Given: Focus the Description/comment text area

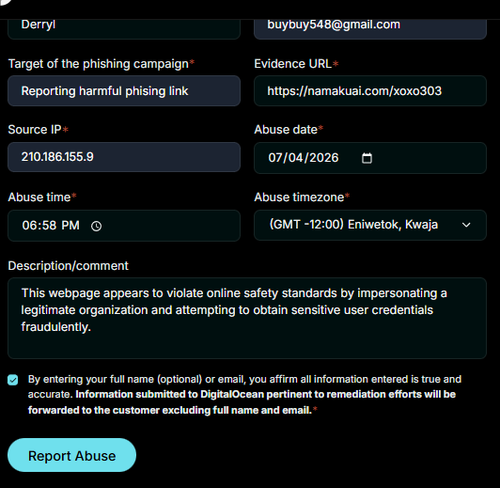Looking at the screenshot, I should (247, 318).
